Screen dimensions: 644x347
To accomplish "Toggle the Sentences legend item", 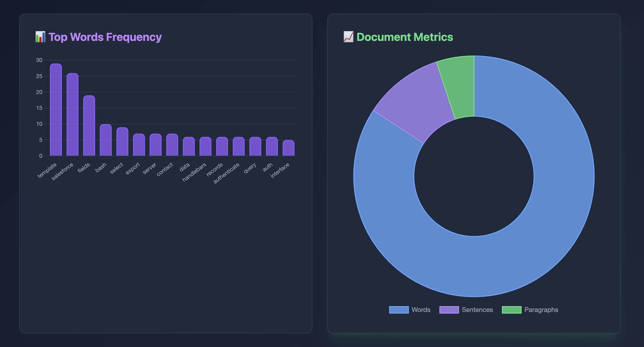I will point(477,310).
